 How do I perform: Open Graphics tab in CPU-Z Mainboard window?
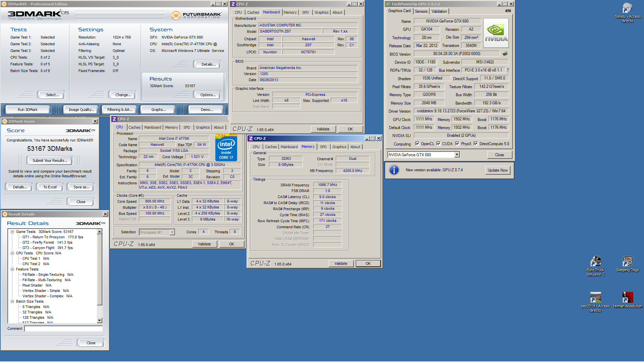[x=321, y=12]
